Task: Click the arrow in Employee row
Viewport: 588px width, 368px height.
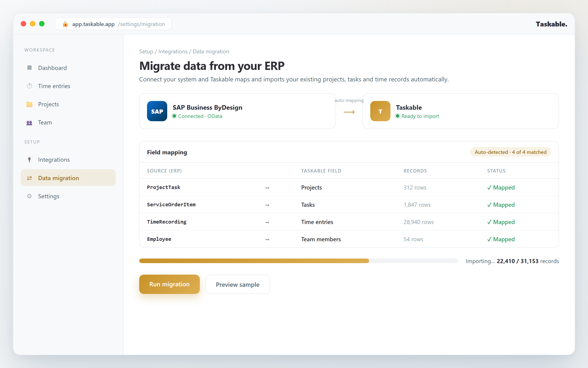Action: point(267,239)
